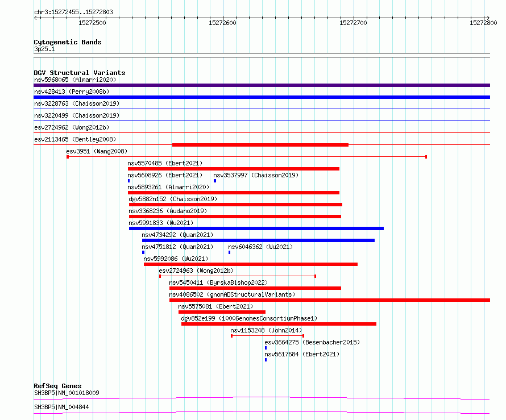Click nsv4734292 (Quan2021) label
Viewport: 506px width, 420px height.
(x=177, y=235)
